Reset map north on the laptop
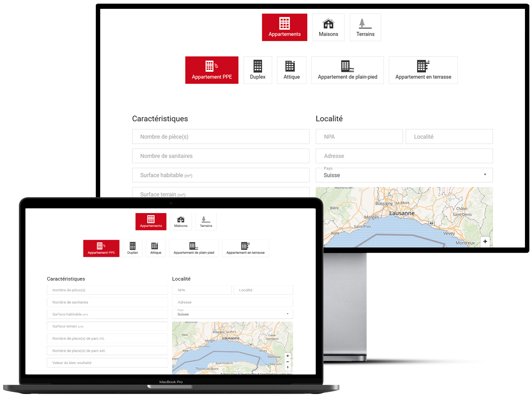Screen dimensions: 532x405 (288, 367)
